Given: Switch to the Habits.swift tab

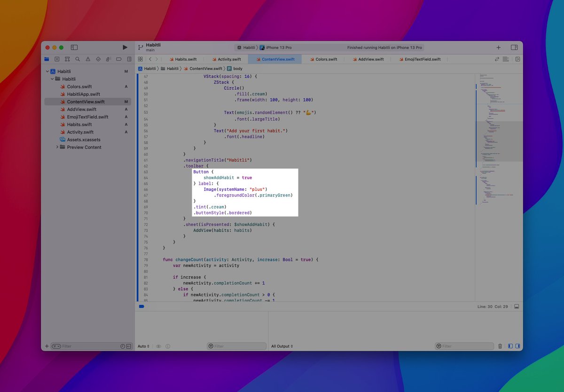Looking at the screenshot, I should [186, 59].
